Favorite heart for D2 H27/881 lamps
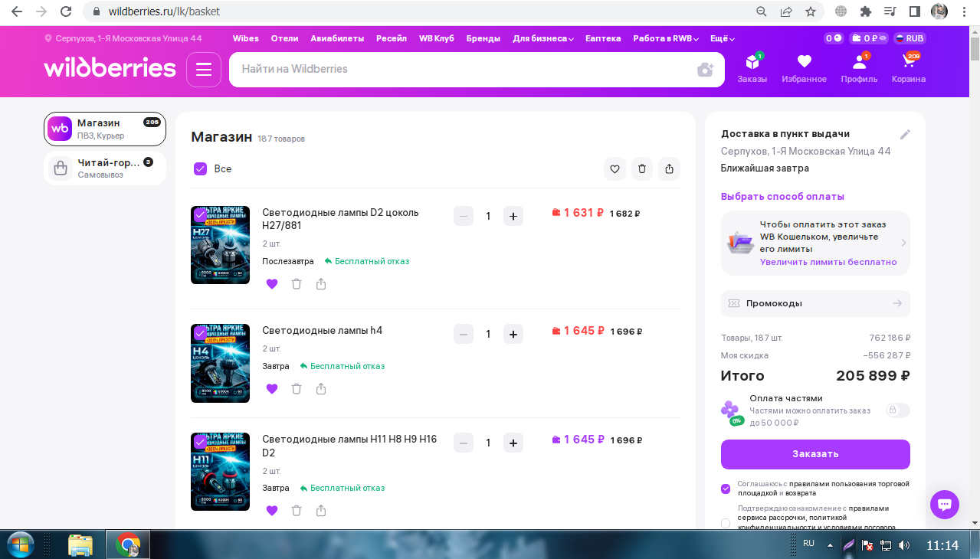The height and width of the screenshot is (559, 980). click(272, 284)
